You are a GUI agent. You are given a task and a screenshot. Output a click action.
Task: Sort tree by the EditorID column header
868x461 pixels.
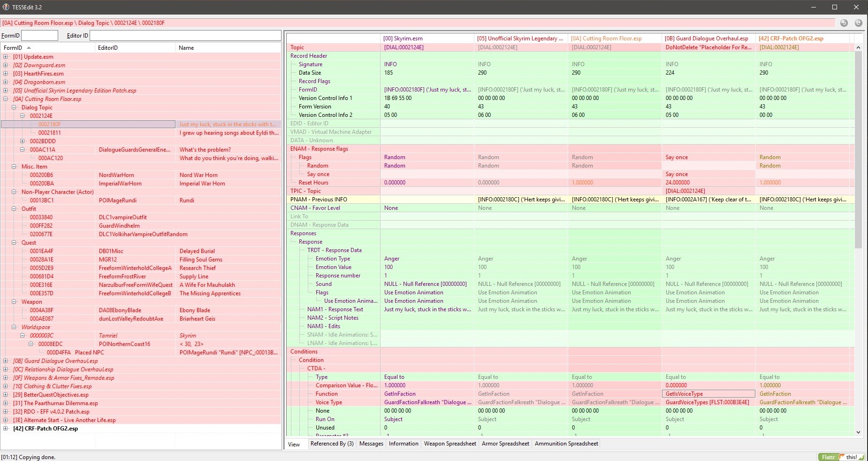click(136, 47)
